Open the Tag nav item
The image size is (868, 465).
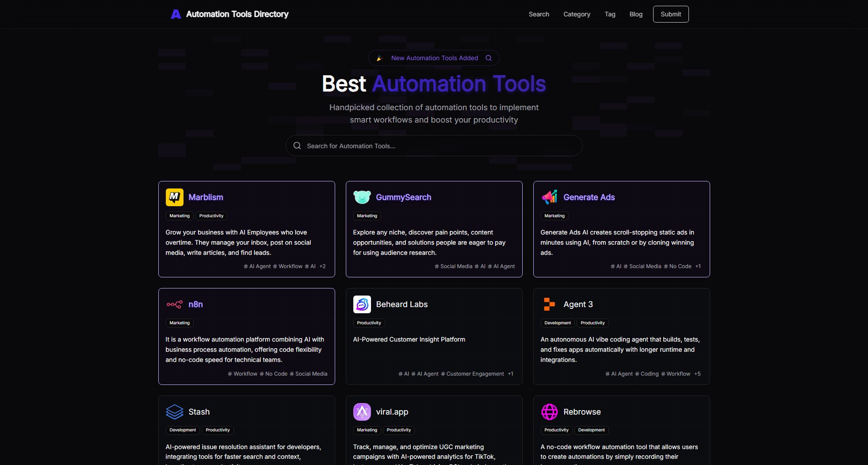pos(610,14)
